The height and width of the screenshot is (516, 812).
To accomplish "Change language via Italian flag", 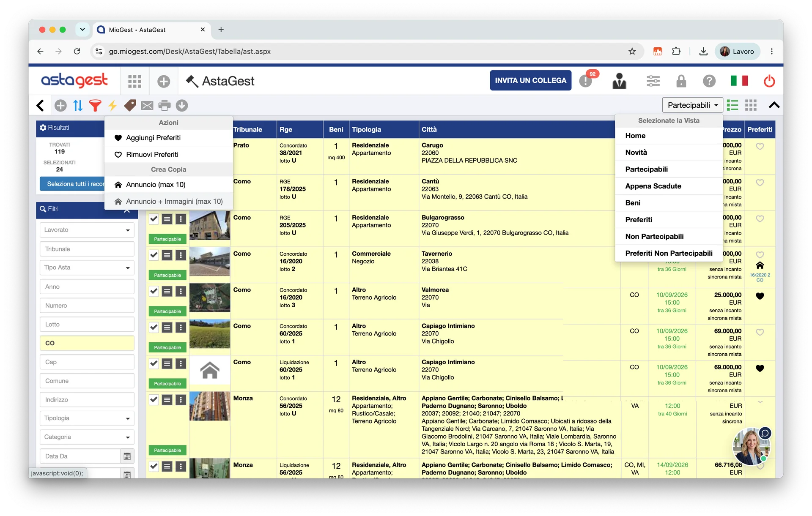I will 739,80.
